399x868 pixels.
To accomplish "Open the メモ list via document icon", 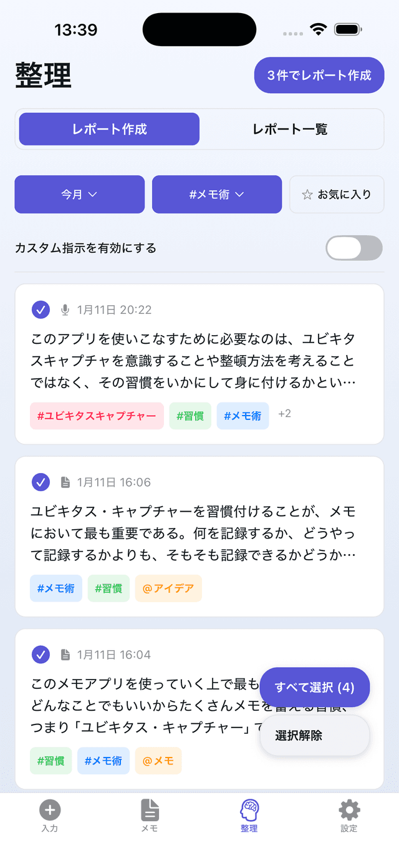I will coord(149,816).
